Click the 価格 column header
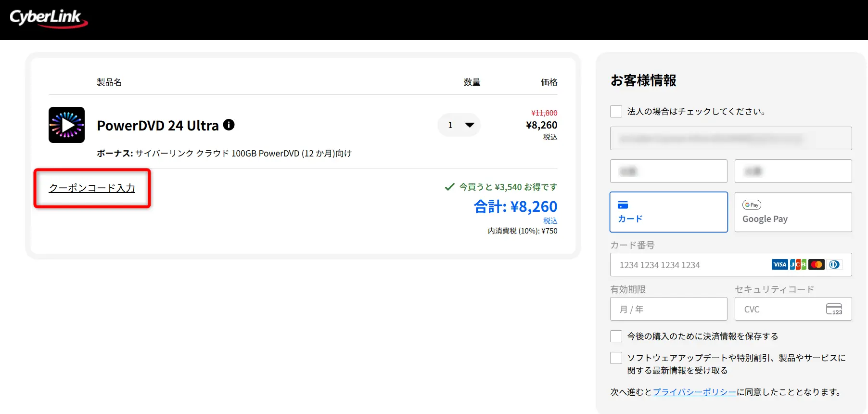868x414 pixels. click(x=549, y=82)
